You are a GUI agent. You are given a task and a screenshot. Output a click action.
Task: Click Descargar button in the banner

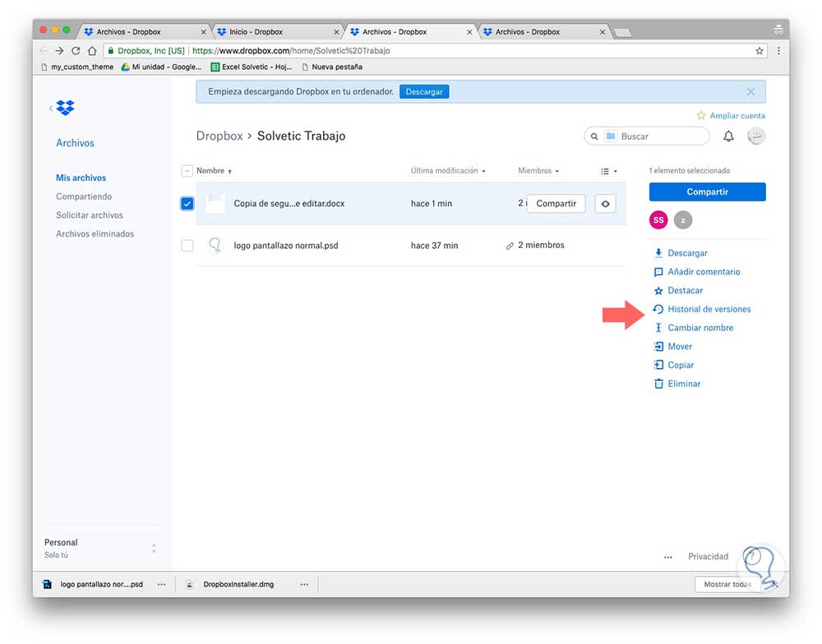[x=424, y=92]
